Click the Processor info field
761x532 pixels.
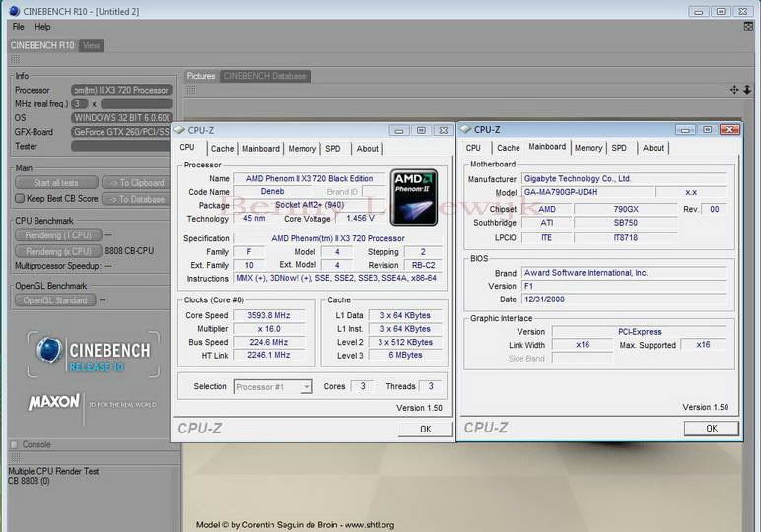coord(121,91)
